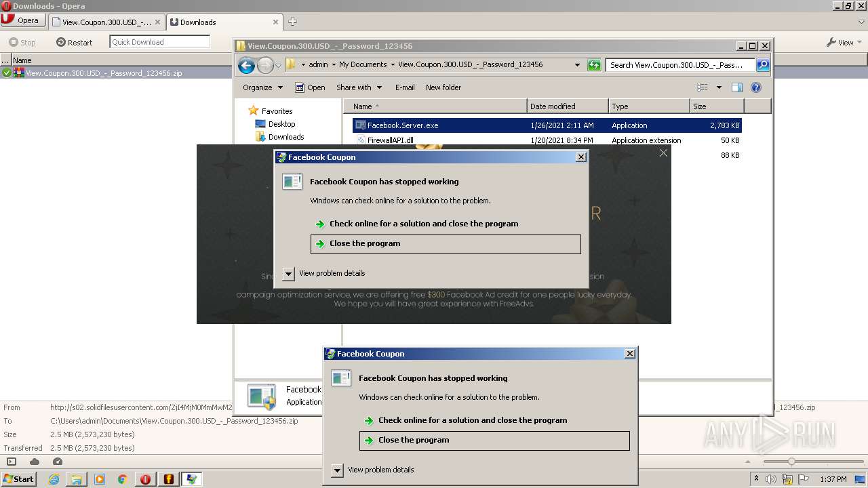Open the Opera main menu button
Viewport: 868px width, 488px height.
(22, 21)
